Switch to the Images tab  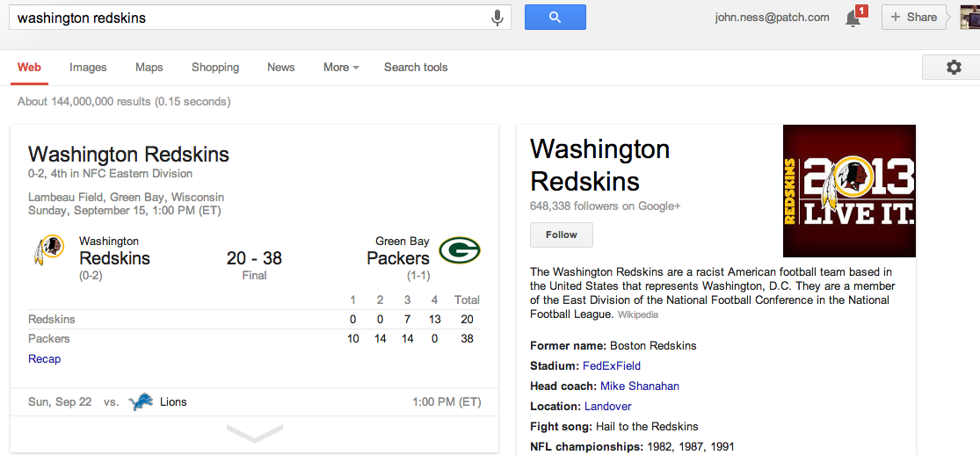88,68
